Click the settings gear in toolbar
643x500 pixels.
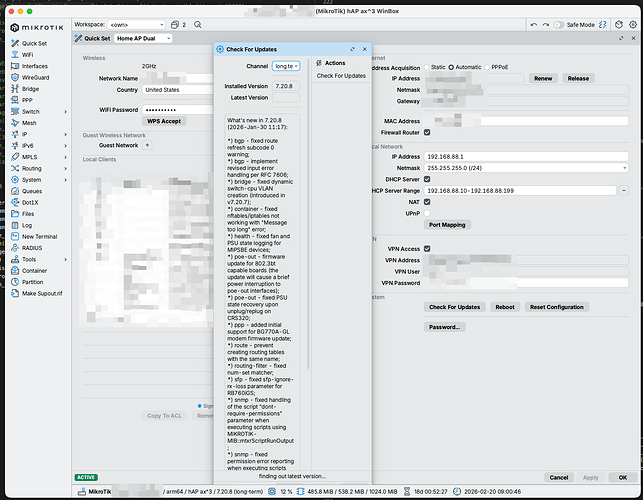[x=633, y=25]
